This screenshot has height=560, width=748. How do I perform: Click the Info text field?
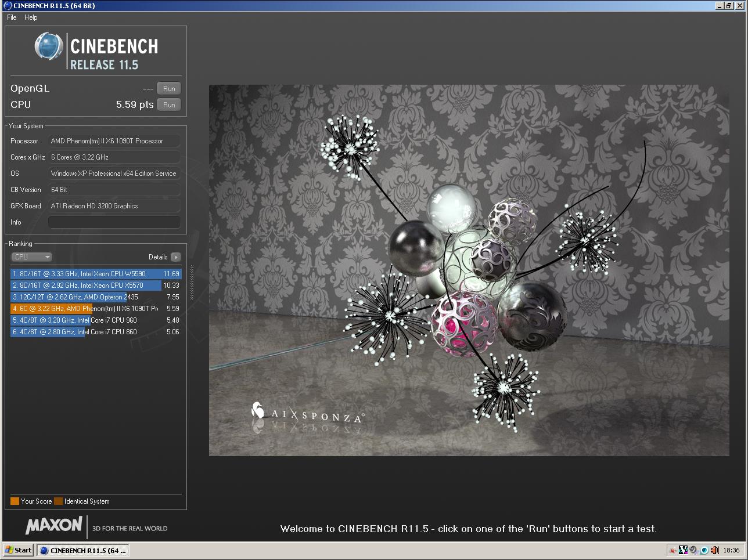coord(114,222)
